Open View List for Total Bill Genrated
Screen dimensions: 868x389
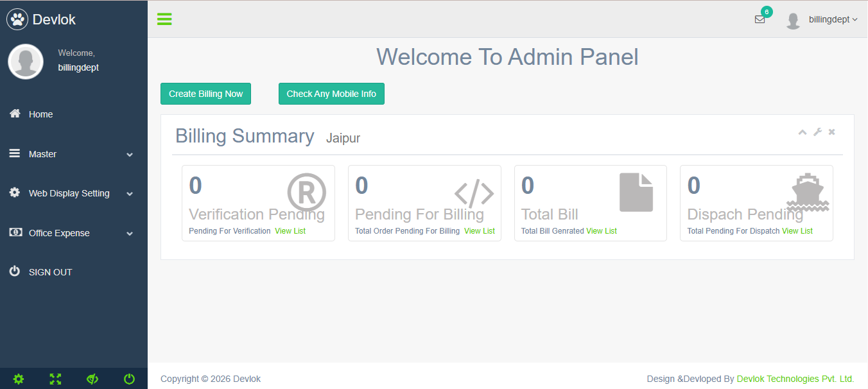602,231
